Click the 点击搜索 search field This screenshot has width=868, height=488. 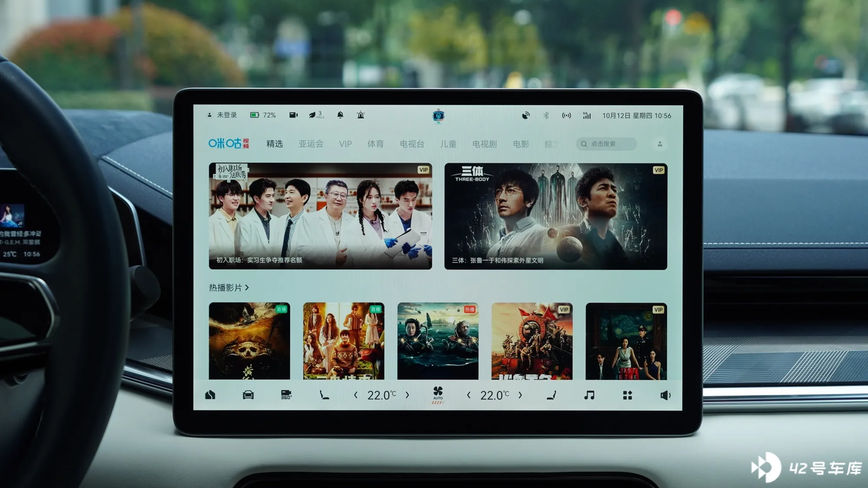[x=606, y=144]
